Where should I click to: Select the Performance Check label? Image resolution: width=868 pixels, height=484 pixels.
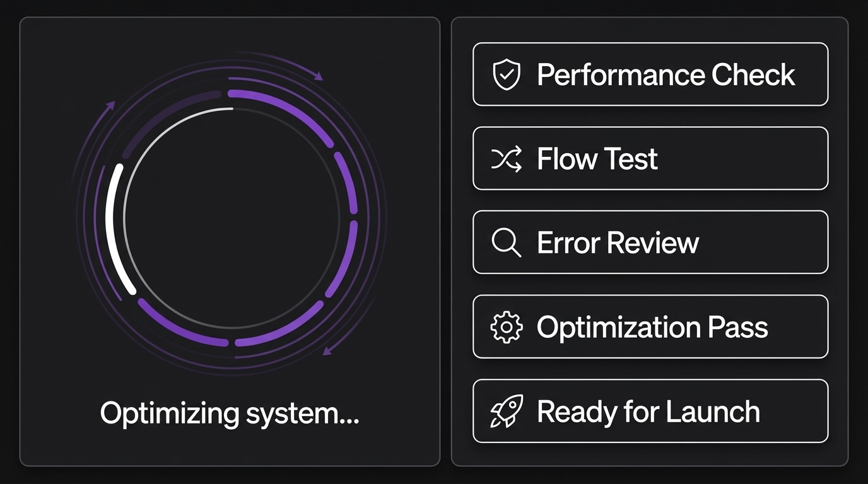coord(666,75)
